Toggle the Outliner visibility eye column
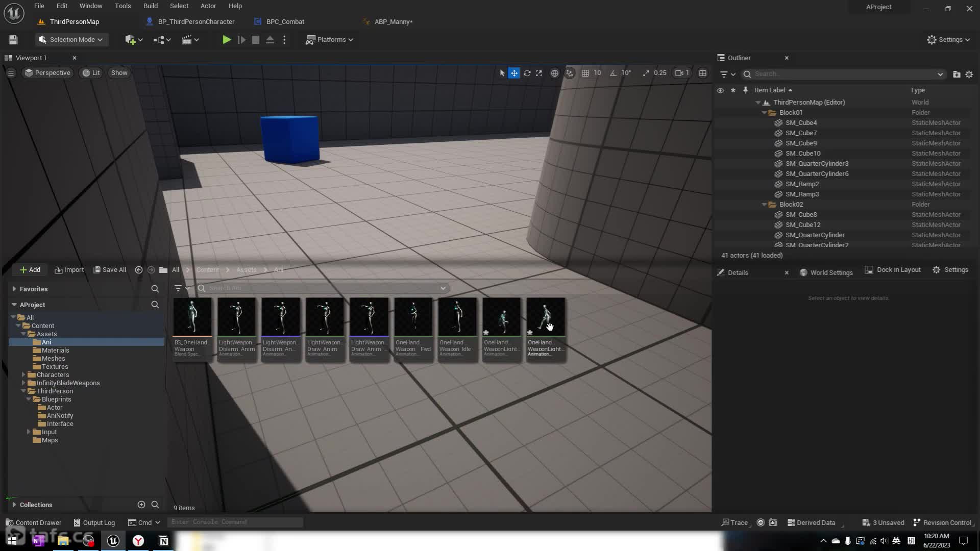 (x=720, y=90)
